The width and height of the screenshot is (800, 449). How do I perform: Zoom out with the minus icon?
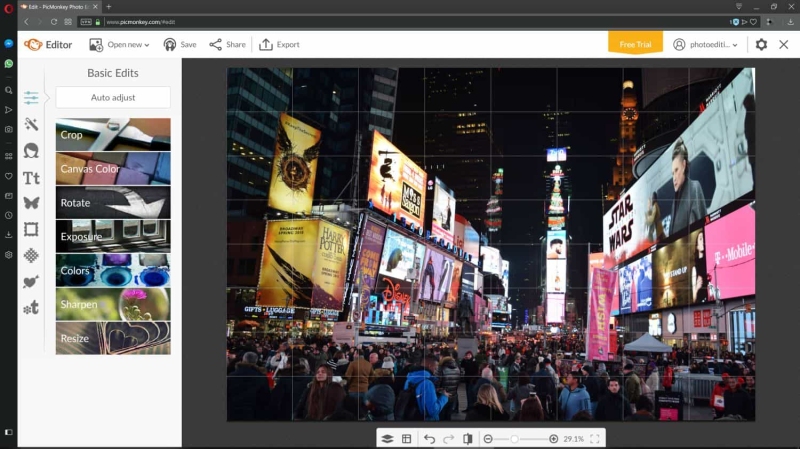(488, 439)
